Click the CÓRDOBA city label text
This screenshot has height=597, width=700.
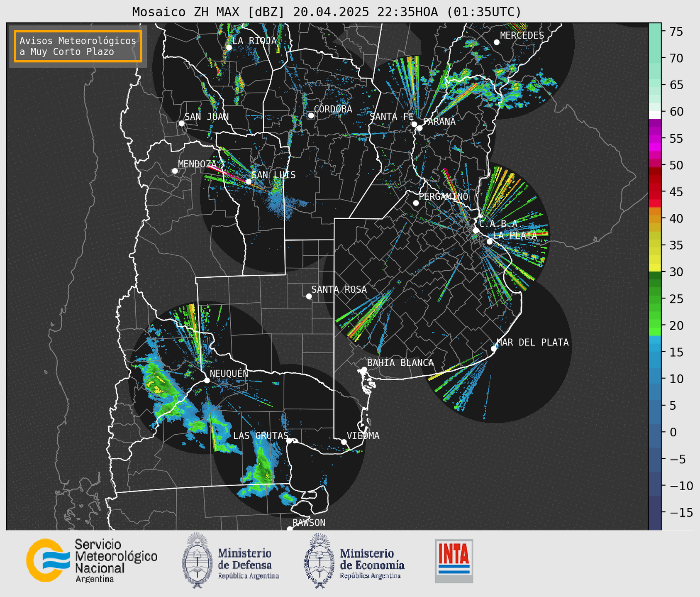pyautogui.click(x=333, y=109)
